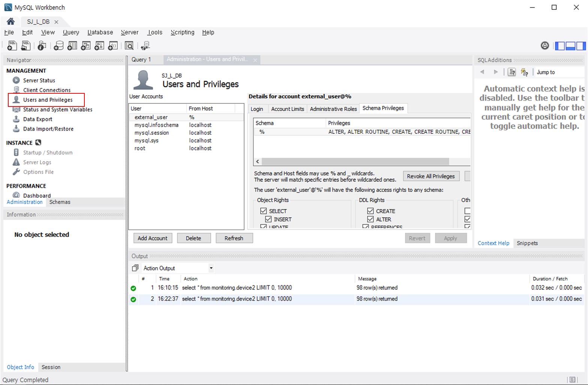This screenshot has width=588, height=385.
Task: Open the Database menu
Action: coord(100,32)
